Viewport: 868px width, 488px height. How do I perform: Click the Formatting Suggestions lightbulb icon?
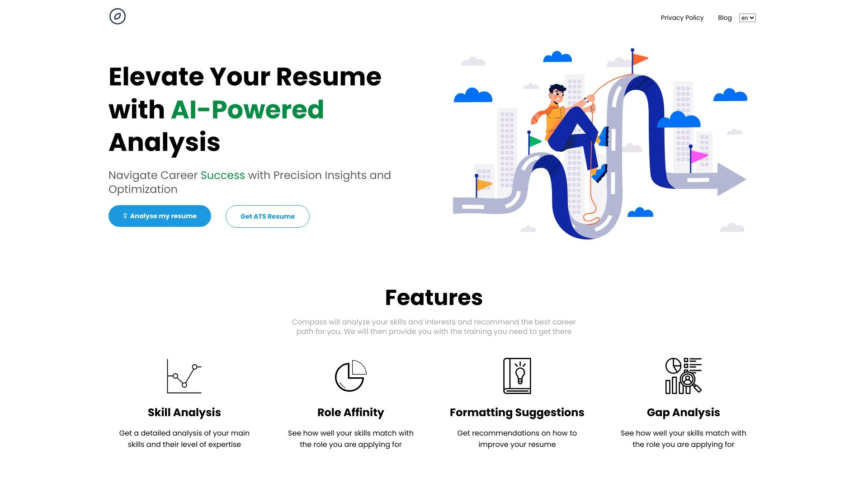pyautogui.click(x=517, y=375)
